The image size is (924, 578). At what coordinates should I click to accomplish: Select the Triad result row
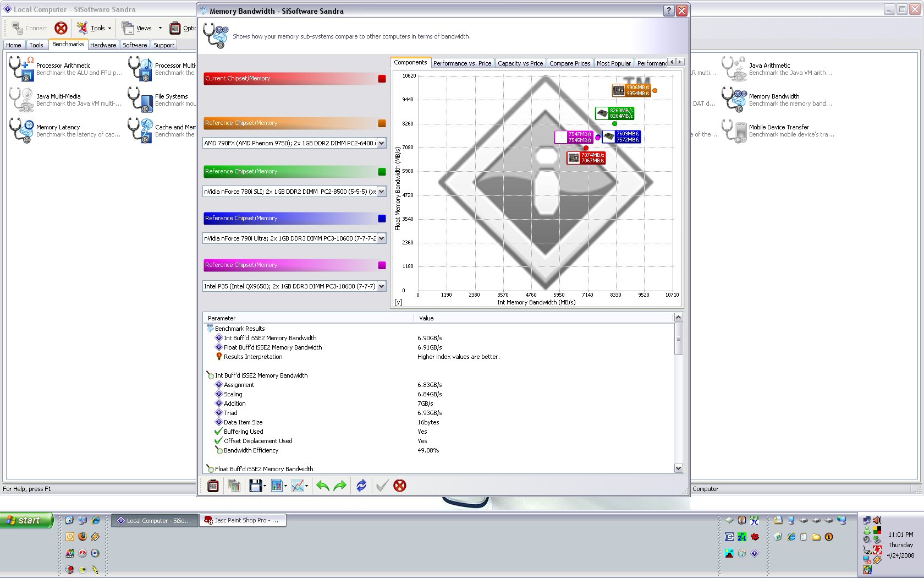439,413
